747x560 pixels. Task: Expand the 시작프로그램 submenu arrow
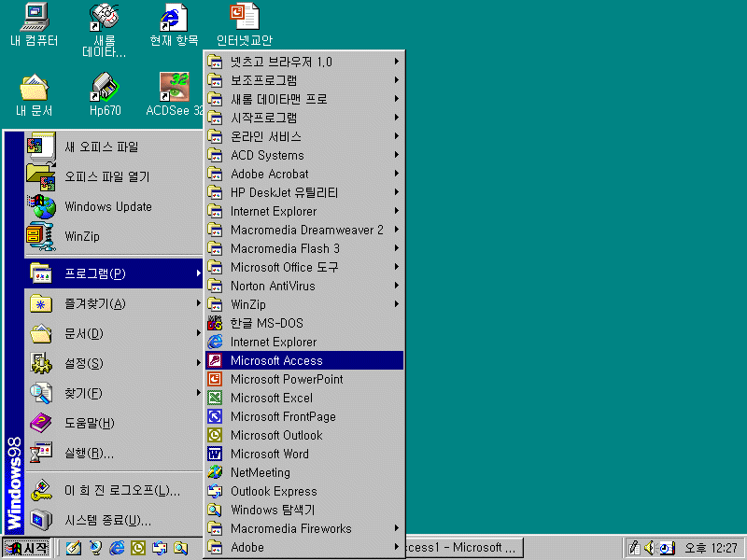point(396,118)
